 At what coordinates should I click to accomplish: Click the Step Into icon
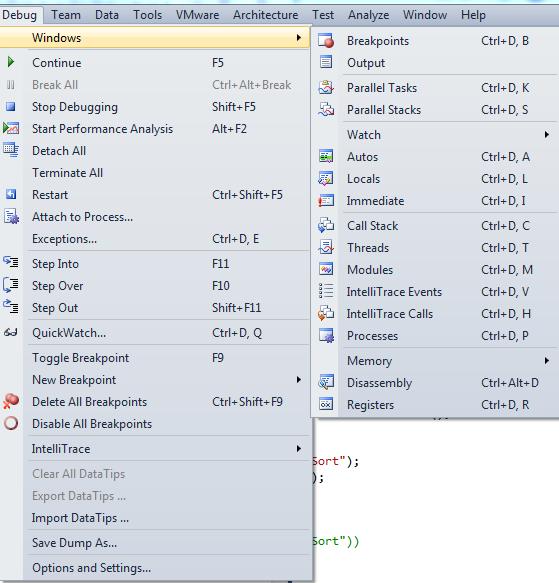pyautogui.click(x=11, y=262)
